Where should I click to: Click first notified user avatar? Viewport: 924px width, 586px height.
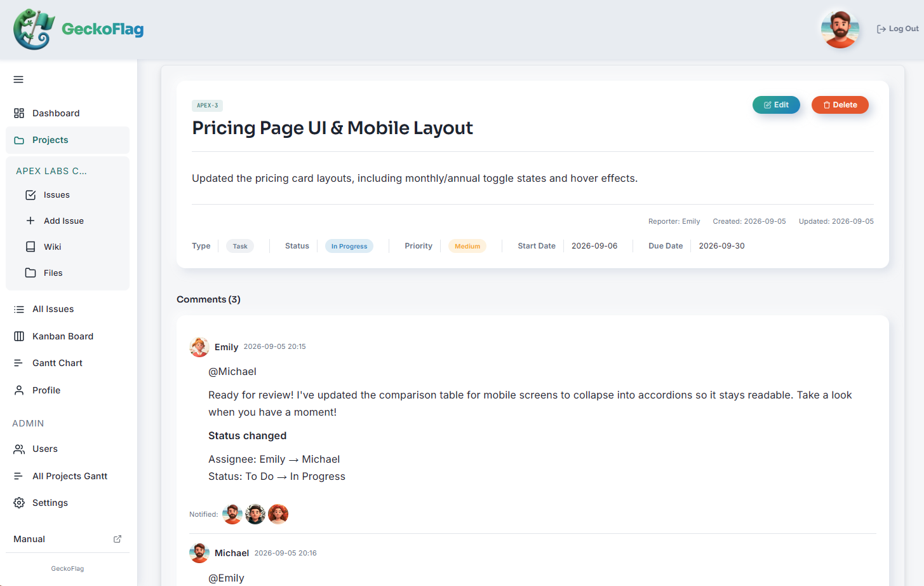[232, 514]
